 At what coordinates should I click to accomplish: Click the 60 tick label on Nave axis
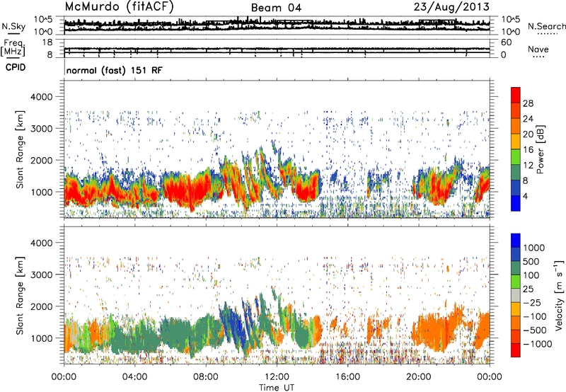click(x=506, y=42)
